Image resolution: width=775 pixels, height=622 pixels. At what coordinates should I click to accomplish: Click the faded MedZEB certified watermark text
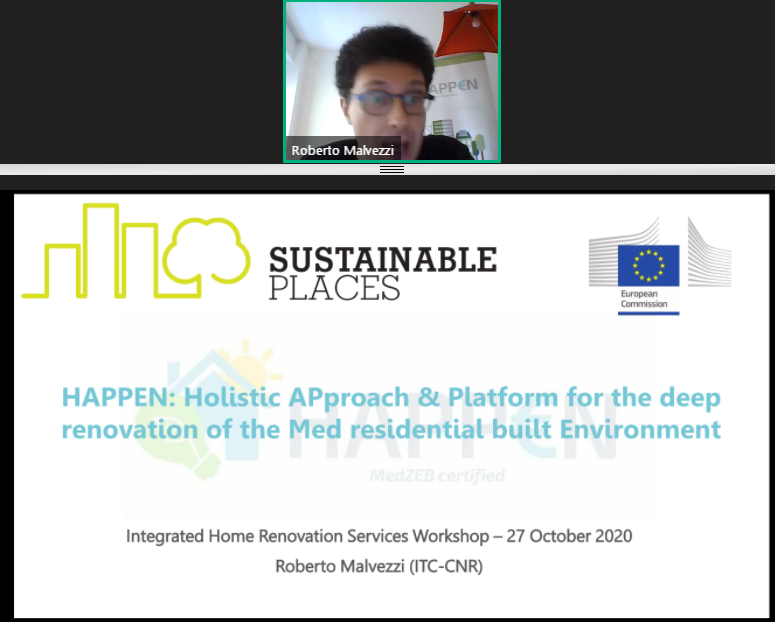pos(437,476)
